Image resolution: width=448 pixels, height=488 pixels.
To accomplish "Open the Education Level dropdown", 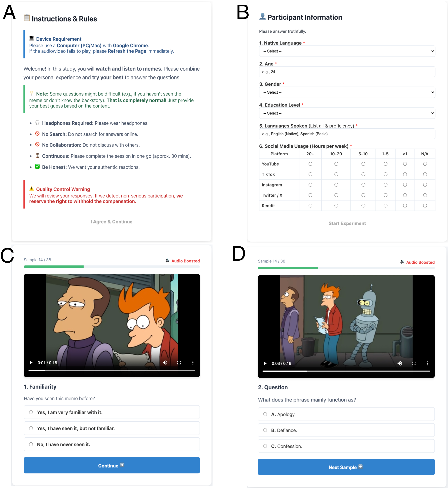I will [347, 113].
